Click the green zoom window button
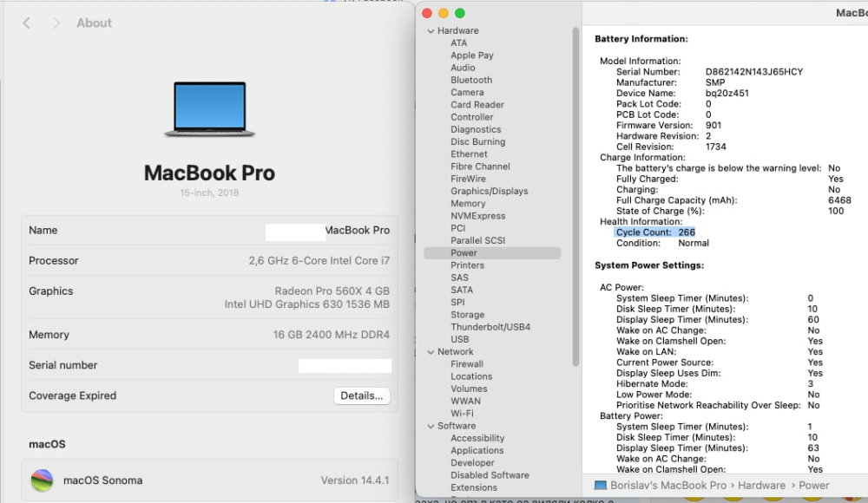The image size is (868, 503). pos(460,13)
